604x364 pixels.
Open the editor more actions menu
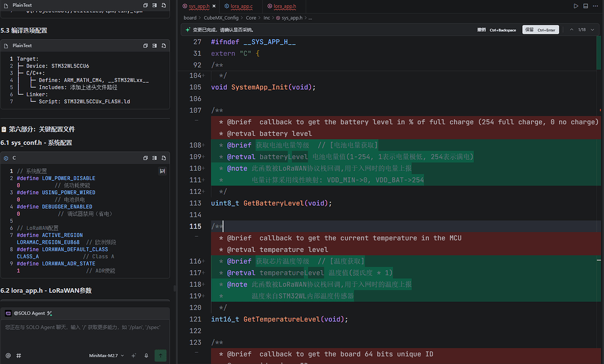(595, 6)
